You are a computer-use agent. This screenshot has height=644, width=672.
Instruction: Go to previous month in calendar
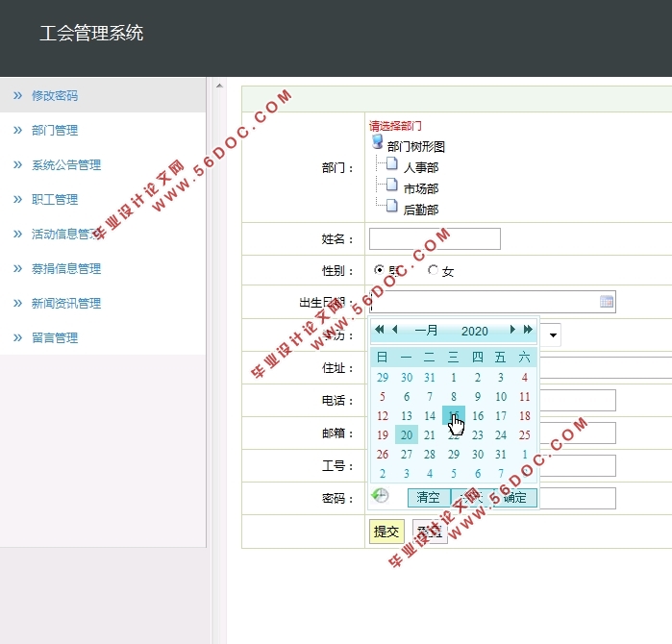tap(395, 330)
